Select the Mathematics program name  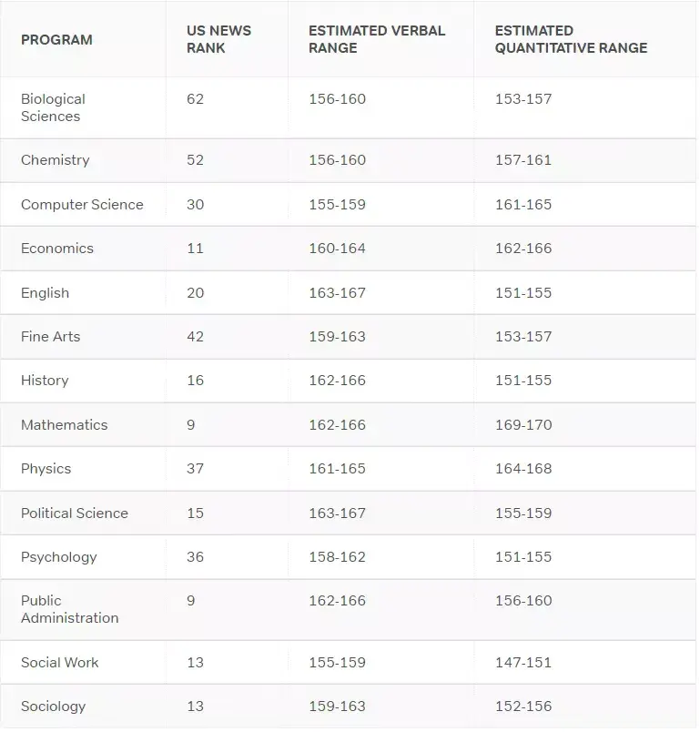pos(64,425)
